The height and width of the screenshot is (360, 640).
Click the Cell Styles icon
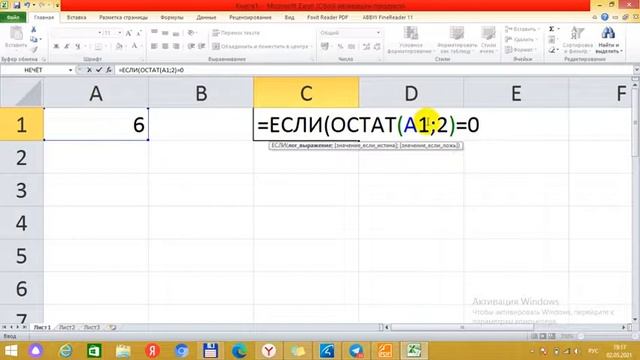tap(488, 33)
